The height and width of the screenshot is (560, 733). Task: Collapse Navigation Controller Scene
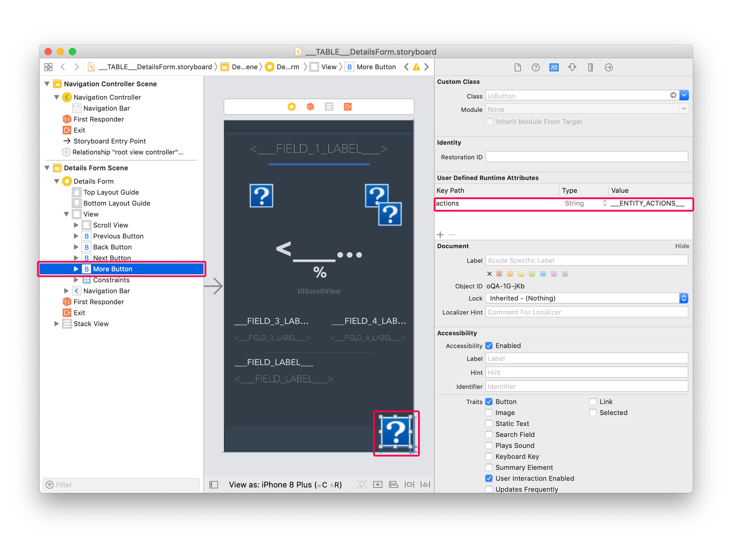pyautogui.click(x=47, y=84)
